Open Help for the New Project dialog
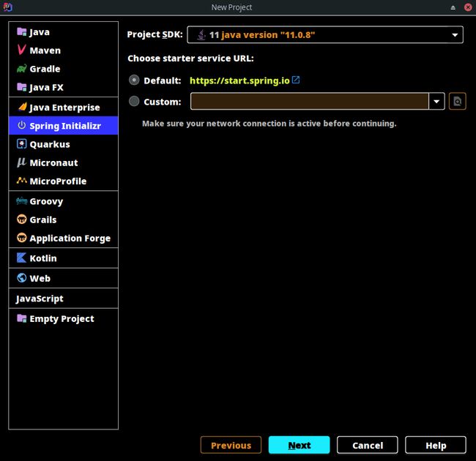The width and height of the screenshot is (476, 461). (x=436, y=445)
